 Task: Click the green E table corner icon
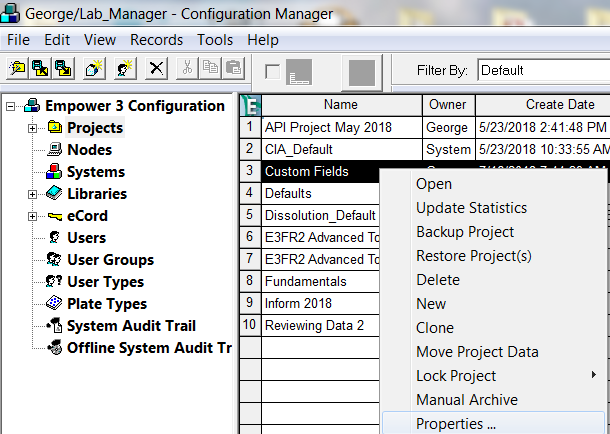(x=251, y=105)
